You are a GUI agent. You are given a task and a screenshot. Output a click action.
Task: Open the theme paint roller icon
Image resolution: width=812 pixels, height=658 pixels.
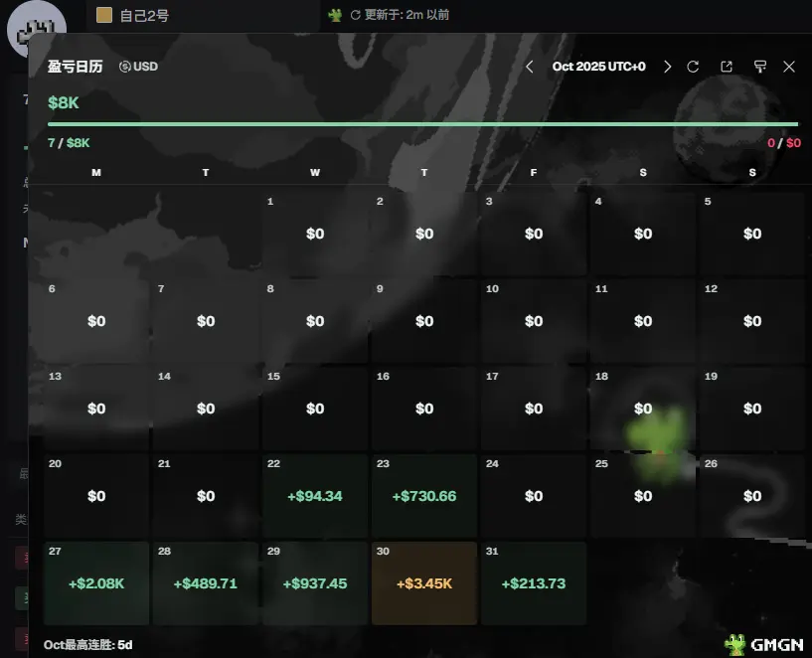tap(759, 67)
